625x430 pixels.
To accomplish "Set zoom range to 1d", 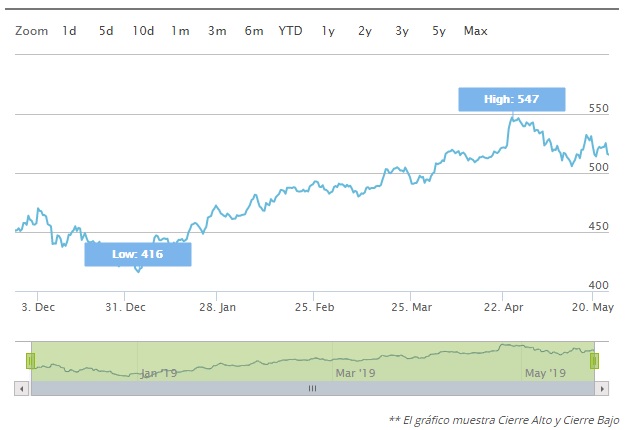I will (69, 31).
